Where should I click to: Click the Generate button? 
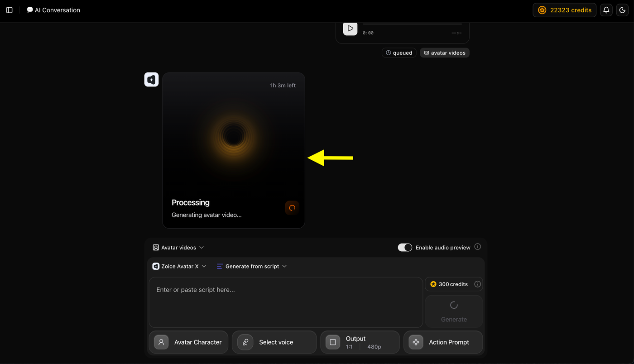[454, 311]
